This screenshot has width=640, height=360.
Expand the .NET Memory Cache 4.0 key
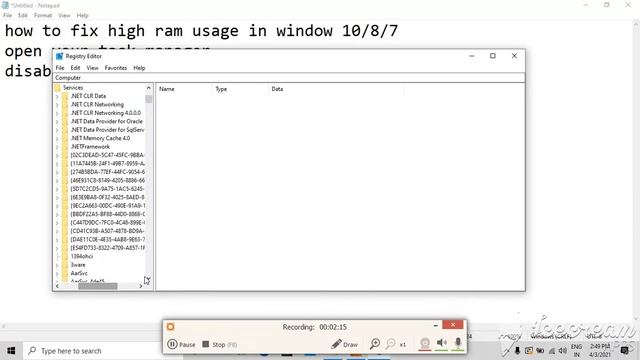[x=57, y=138]
